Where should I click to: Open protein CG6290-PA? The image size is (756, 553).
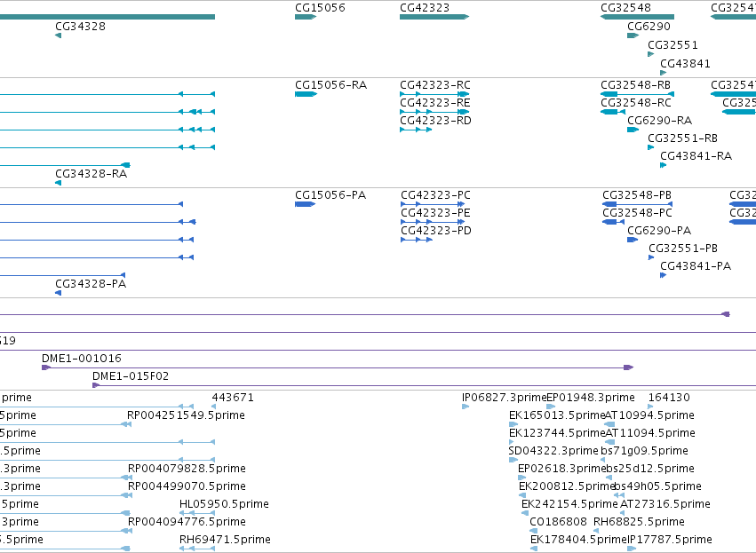659,231
